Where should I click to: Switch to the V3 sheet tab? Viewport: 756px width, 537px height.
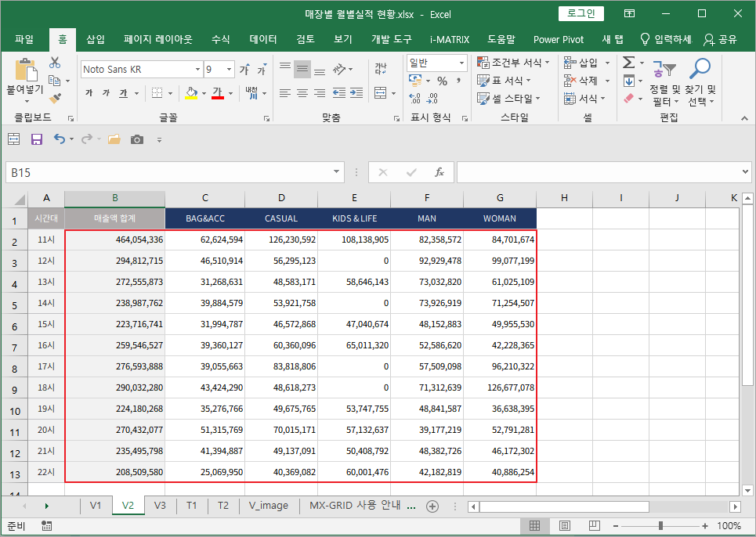160,506
